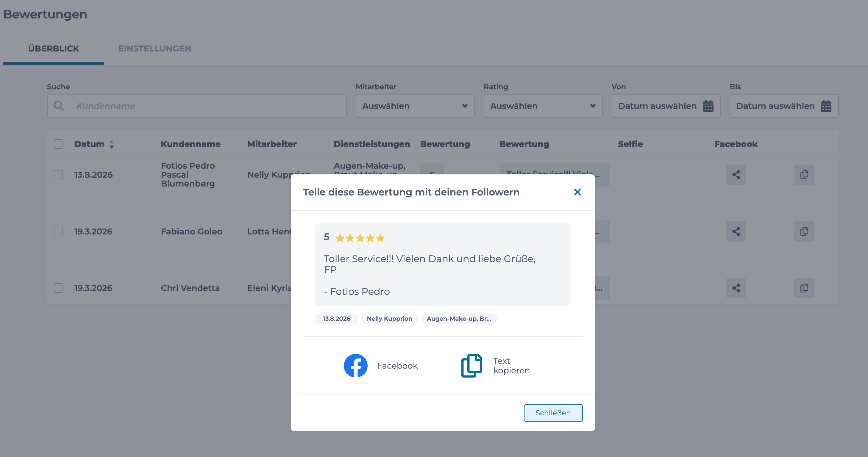Click the Facebook label in the dialog
This screenshot has width=868, height=457.
(397, 366)
